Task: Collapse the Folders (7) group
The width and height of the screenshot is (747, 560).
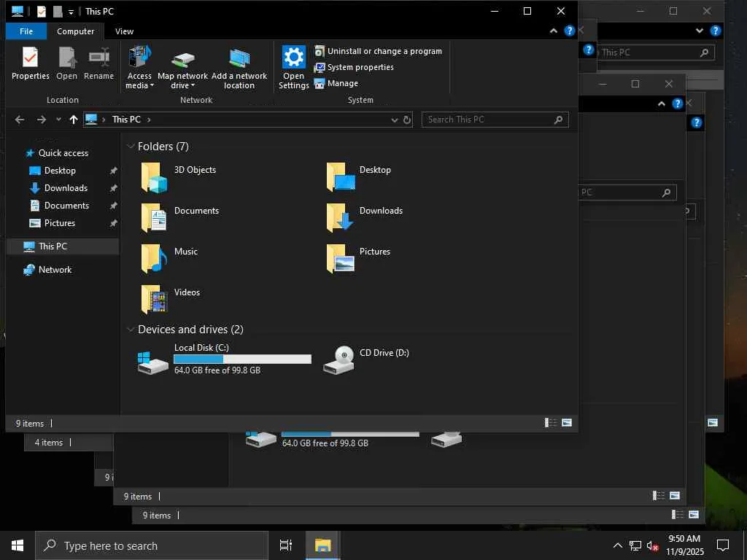Action: click(131, 146)
